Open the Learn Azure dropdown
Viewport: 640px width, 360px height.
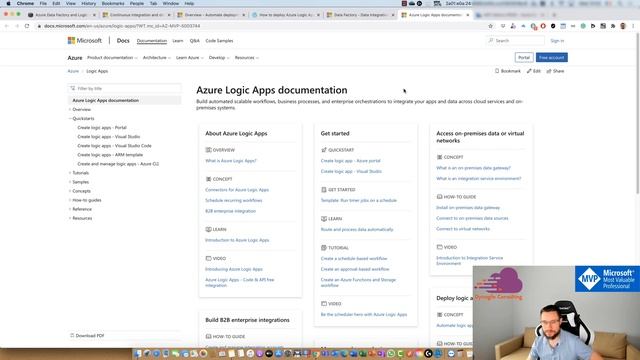pos(190,58)
